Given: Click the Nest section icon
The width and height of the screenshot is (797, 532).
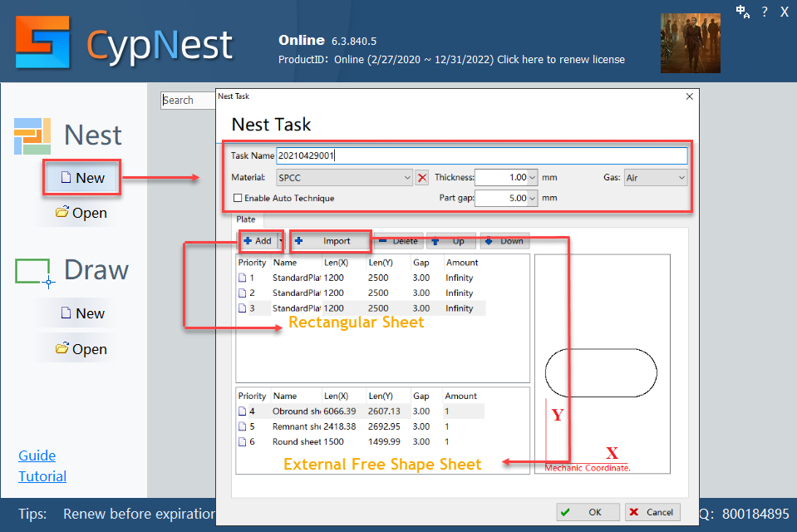Looking at the screenshot, I should [32, 135].
